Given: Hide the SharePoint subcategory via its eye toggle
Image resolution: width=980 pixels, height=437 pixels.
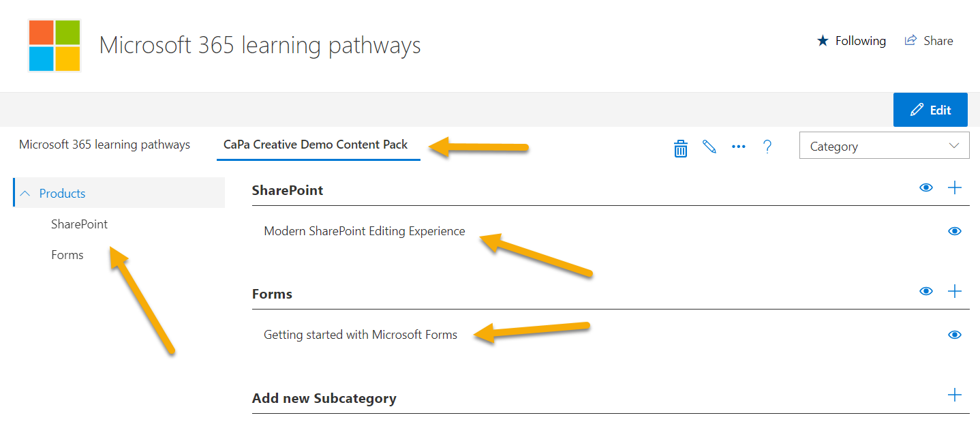Looking at the screenshot, I should (x=925, y=187).
